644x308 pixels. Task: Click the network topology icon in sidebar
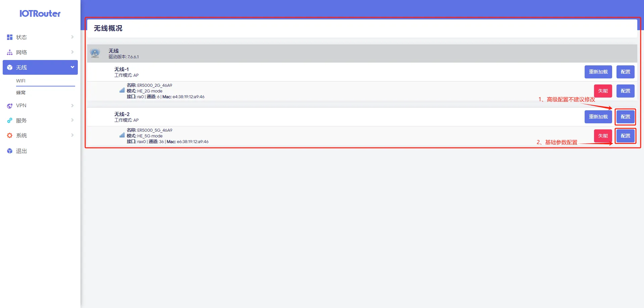[10, 52]
